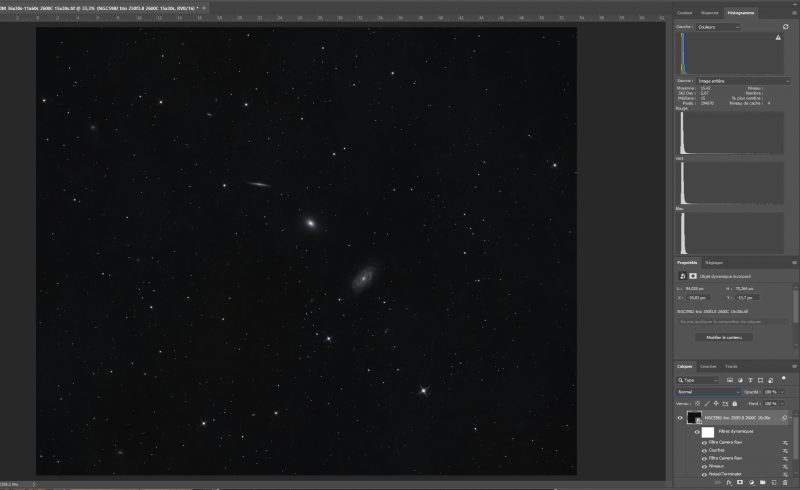Open the Couche dropdown set to Couleurs

pos(718,27)
